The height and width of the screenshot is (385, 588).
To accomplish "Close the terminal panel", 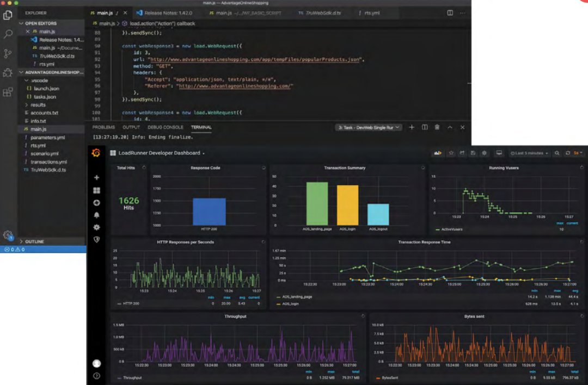I will pos(462,127).
